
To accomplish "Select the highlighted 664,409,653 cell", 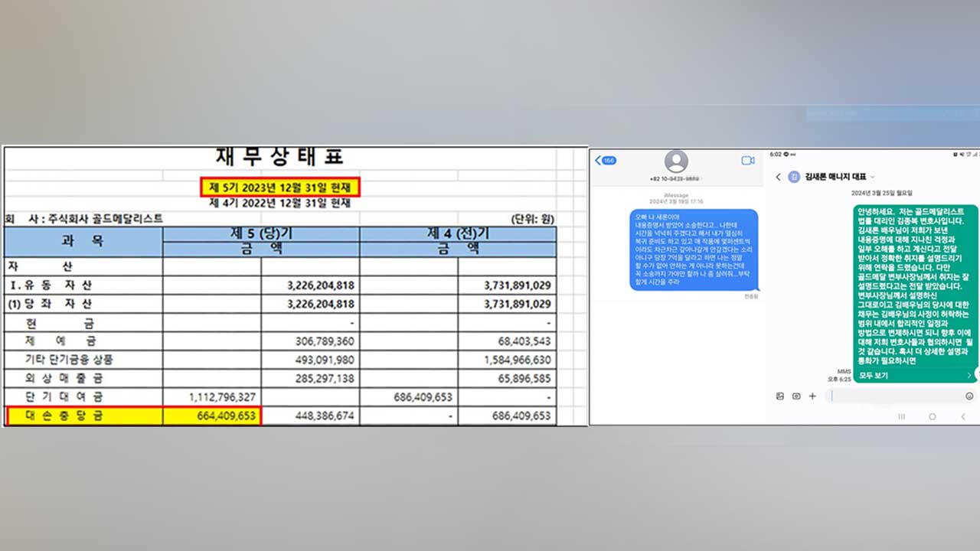I will click(212, 416).
